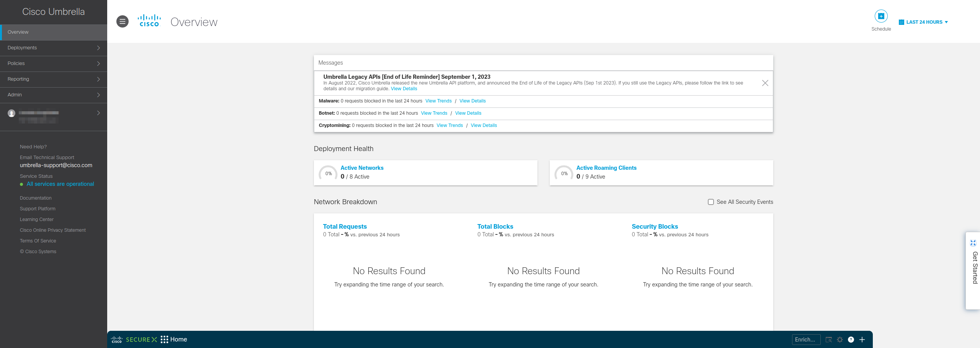Open the Last 24 Hours dropdown
Screen dimensions: 980x348
coord(923,22)
